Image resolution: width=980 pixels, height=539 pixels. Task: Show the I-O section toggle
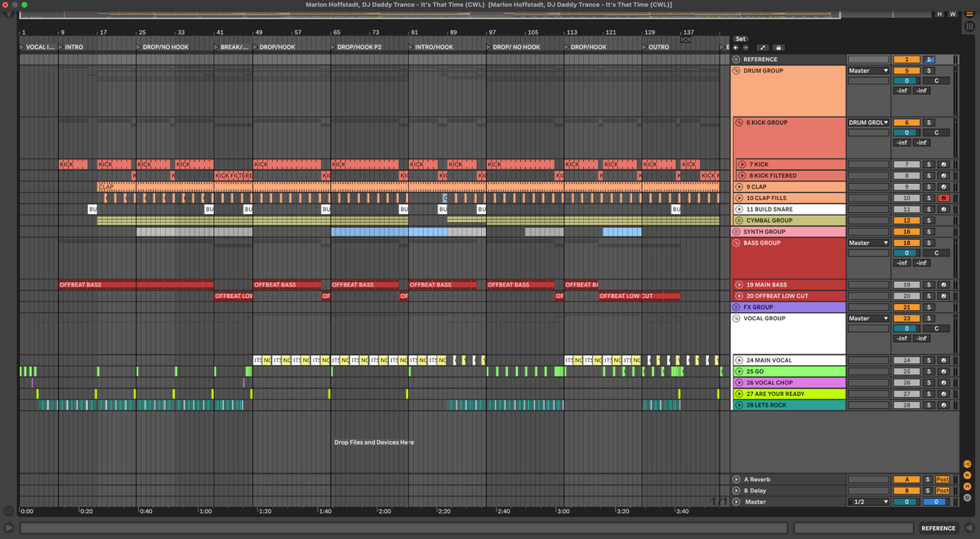(967, 464)
